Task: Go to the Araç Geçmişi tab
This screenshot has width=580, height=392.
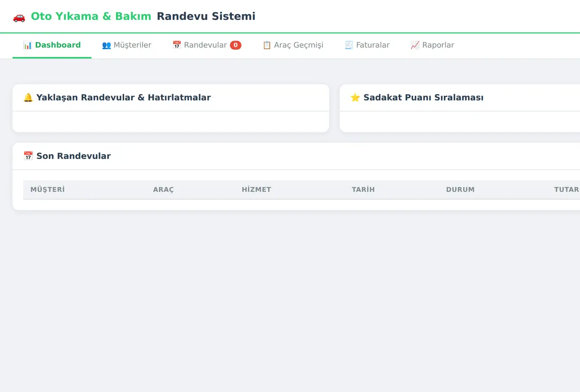Action: [293, 45]
